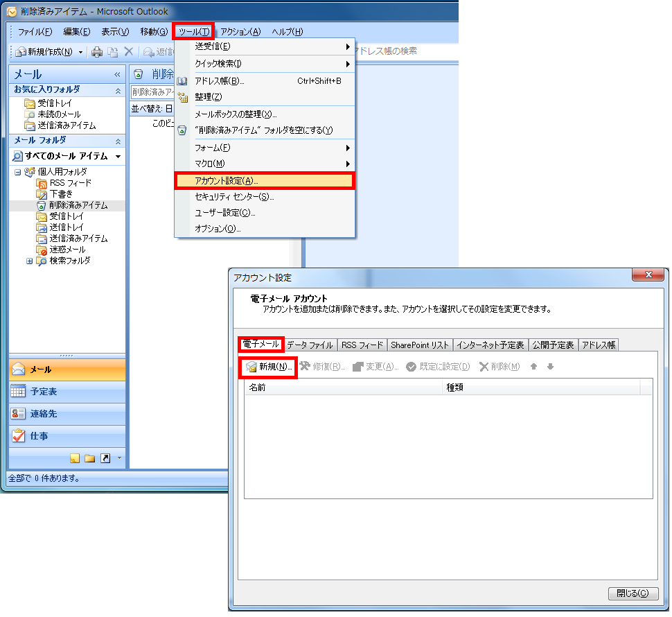Image resolution: width=672 pixels, height=617 pixels.
Task: Click the 閉じる button to close Account Settings
Action: 633,593
